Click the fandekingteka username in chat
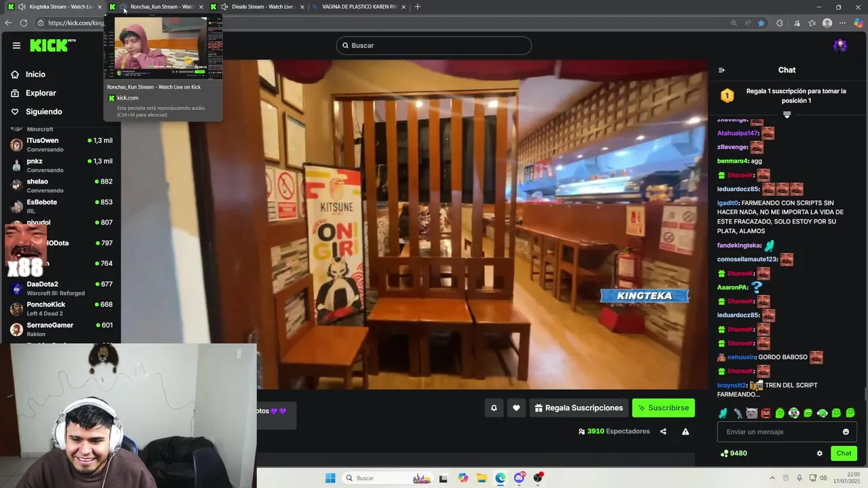Viewport: 868px width, 488px height. (x=739, y=245)
